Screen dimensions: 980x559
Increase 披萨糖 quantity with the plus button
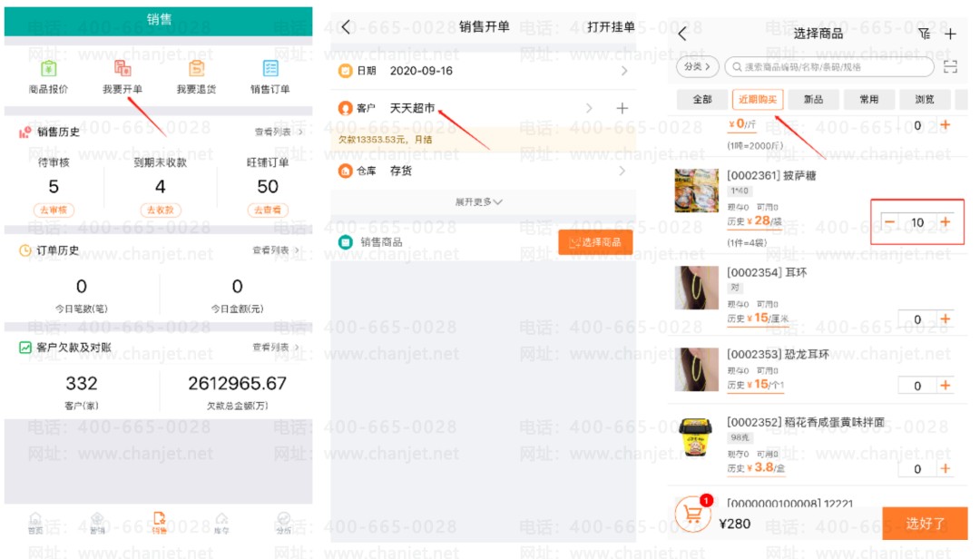[946, 222]
